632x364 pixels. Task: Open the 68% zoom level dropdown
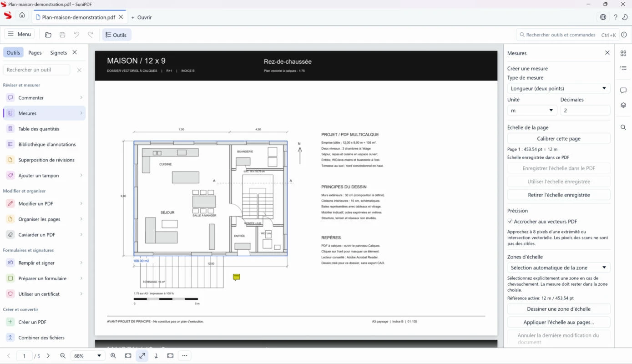click(x=88, y=356)
